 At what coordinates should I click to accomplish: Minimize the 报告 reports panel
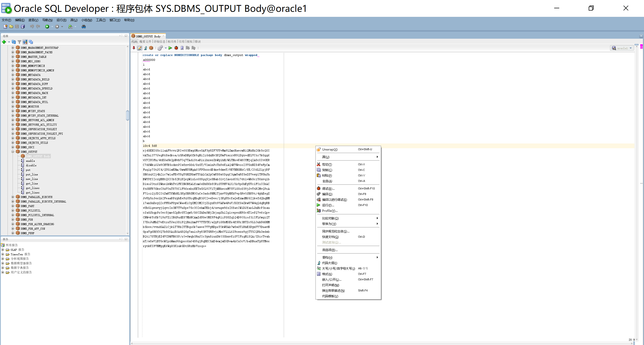click(x=126, y=239)
